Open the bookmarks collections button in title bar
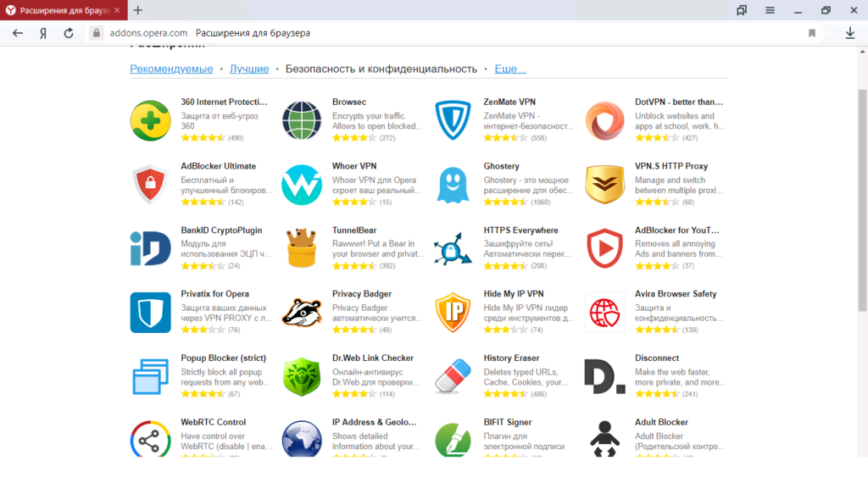 tap(742, 10)
